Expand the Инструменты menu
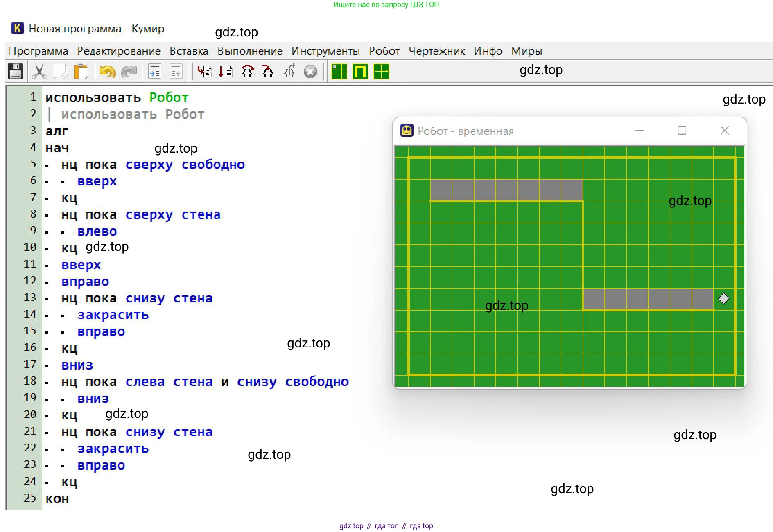 click(325, 51)
